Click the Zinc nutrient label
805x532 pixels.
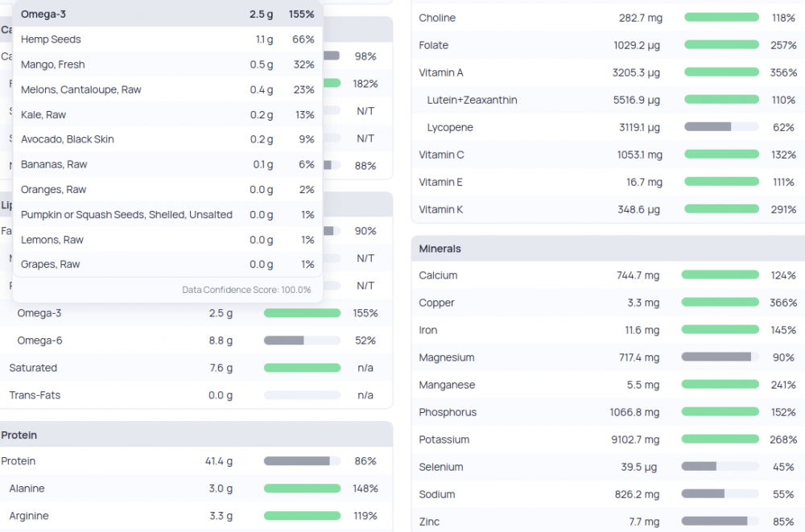pos(430,522)
